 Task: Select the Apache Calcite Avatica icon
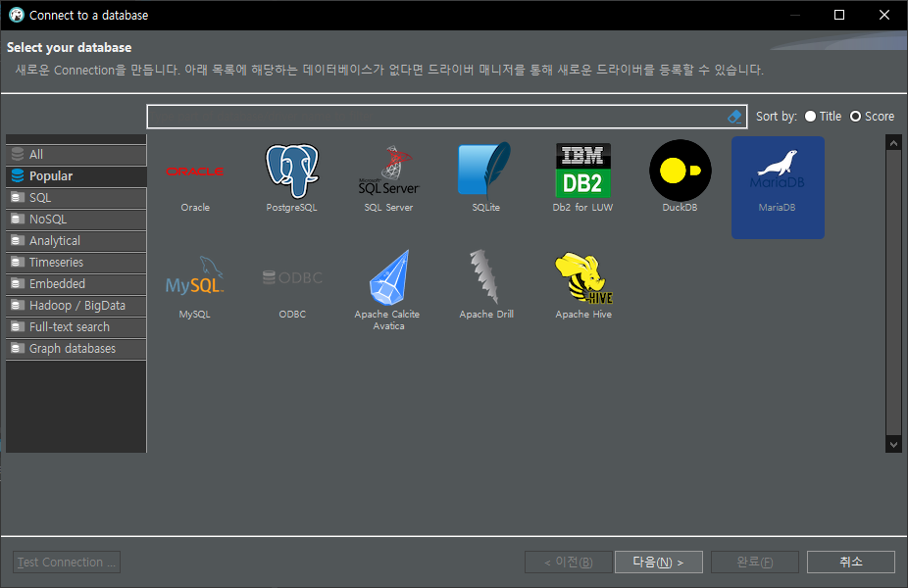(389, 277)
